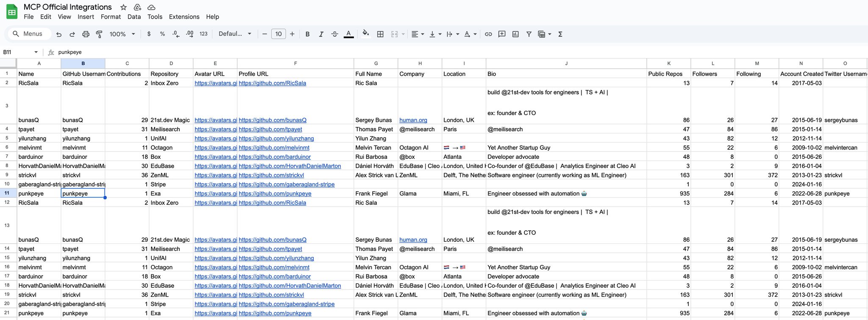Check the cloud document status icon
868x320 pixels.
click(x=151, y=7)
